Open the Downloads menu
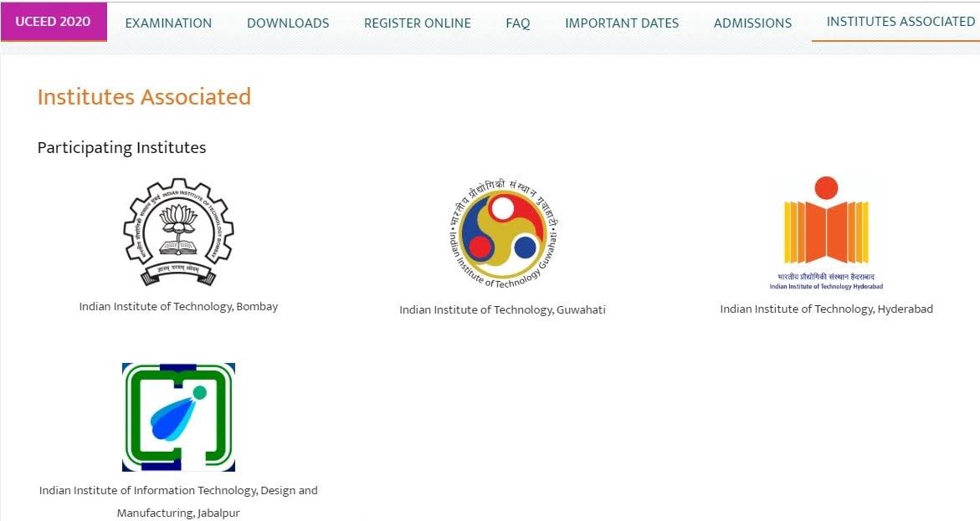980x521 pixels. [x=288, y=23]
